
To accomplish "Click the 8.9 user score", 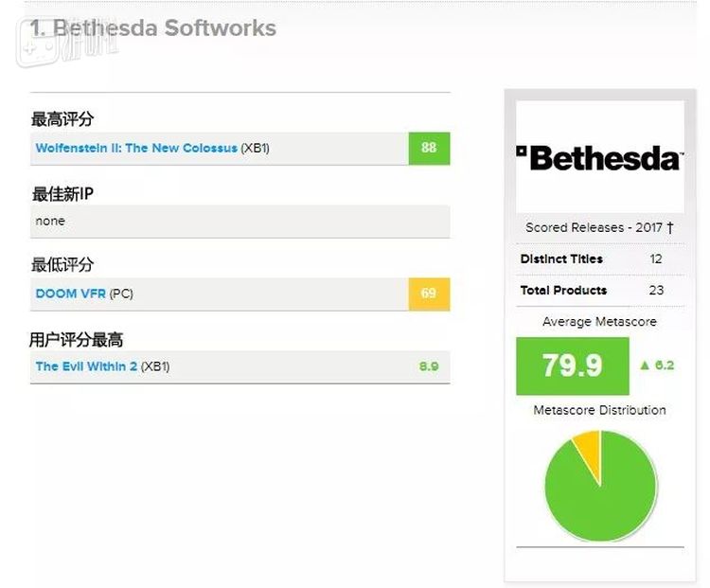I will (429, 366).
